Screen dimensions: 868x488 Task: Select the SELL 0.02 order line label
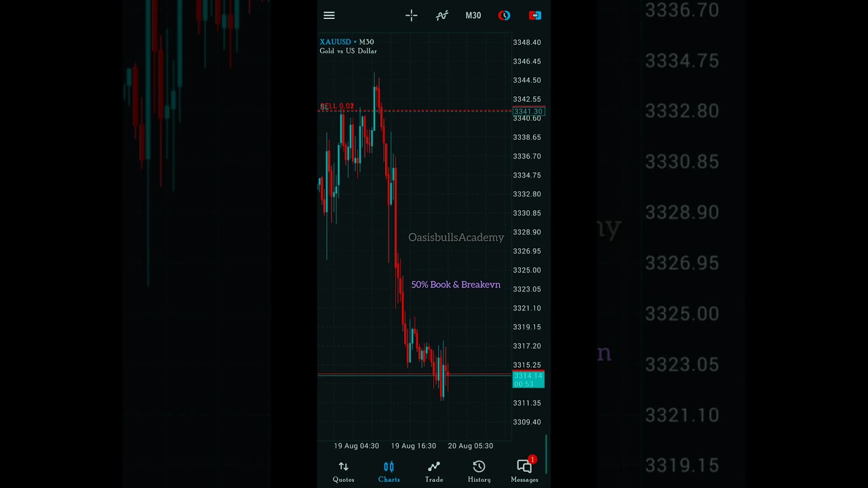[x=337, y=106]
